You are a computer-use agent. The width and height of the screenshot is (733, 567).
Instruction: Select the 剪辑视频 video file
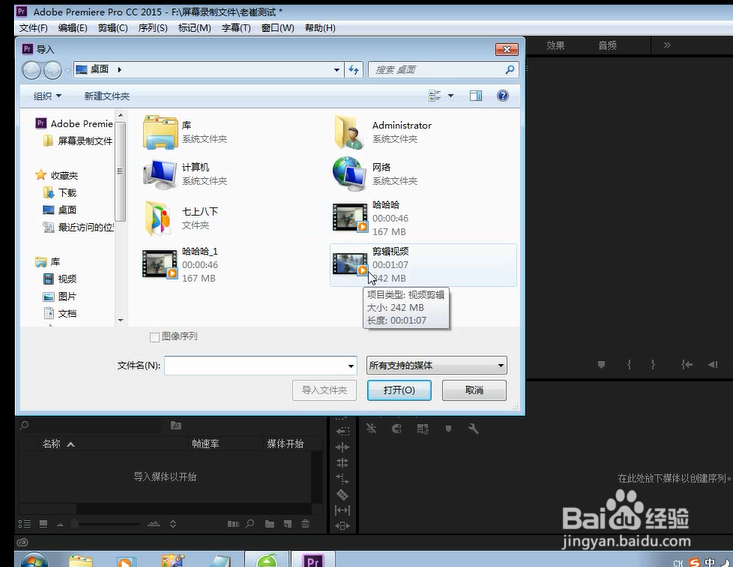[x=423, y=265]
